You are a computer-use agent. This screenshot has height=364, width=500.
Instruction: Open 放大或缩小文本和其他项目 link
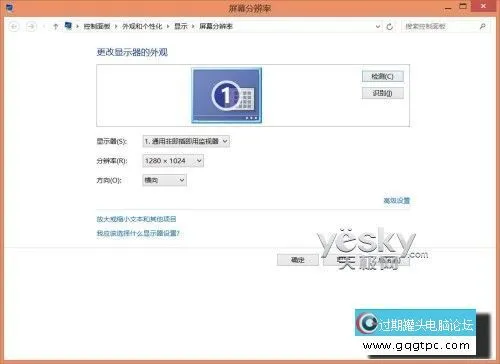[x=136, y=219]
